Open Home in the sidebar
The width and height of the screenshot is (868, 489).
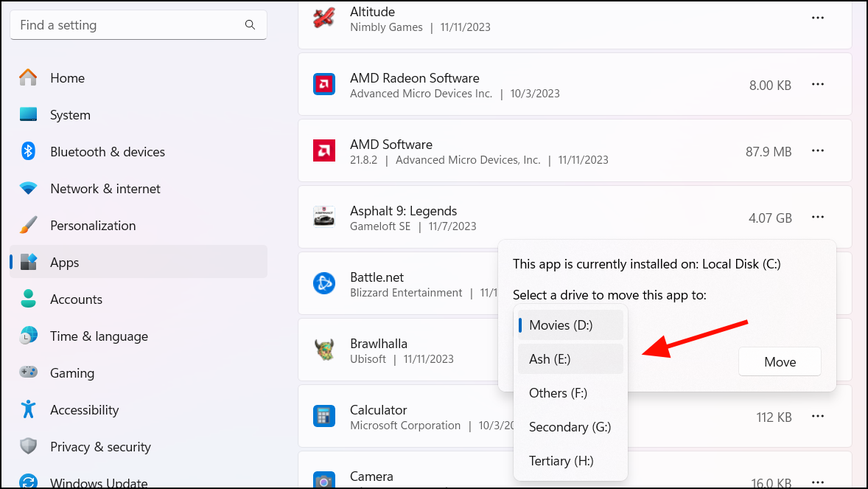(139, 77)
